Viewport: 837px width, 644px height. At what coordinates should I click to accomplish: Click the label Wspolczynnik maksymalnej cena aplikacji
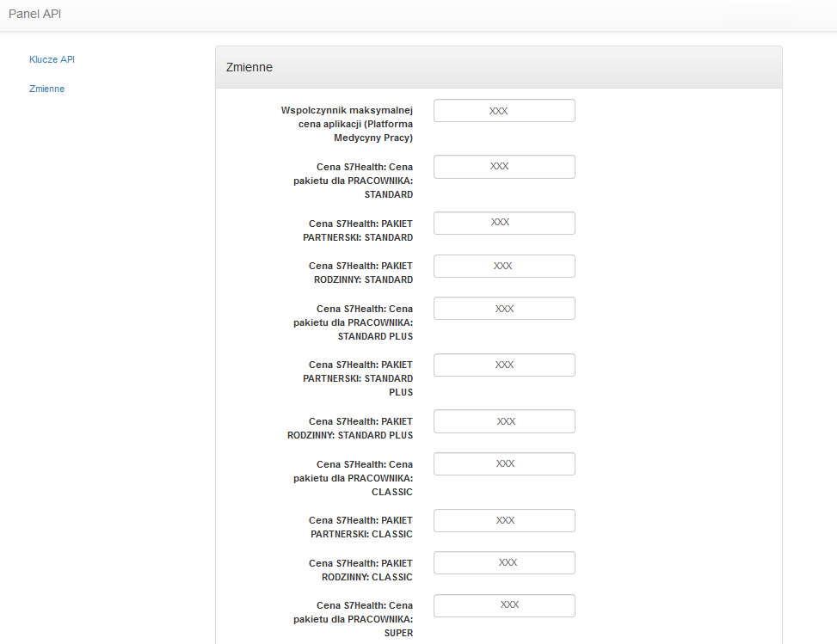(346, 123)
